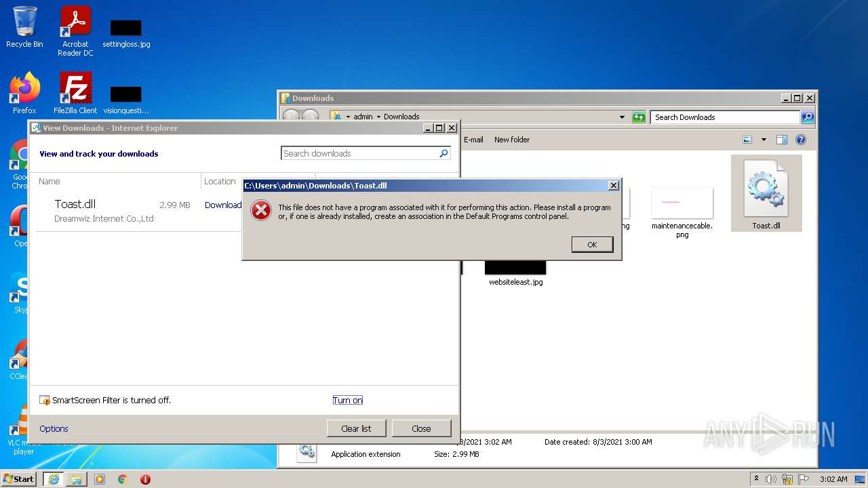Open FileZilla Client desktop shortcut
868x488 pixels.
point(75,94)
